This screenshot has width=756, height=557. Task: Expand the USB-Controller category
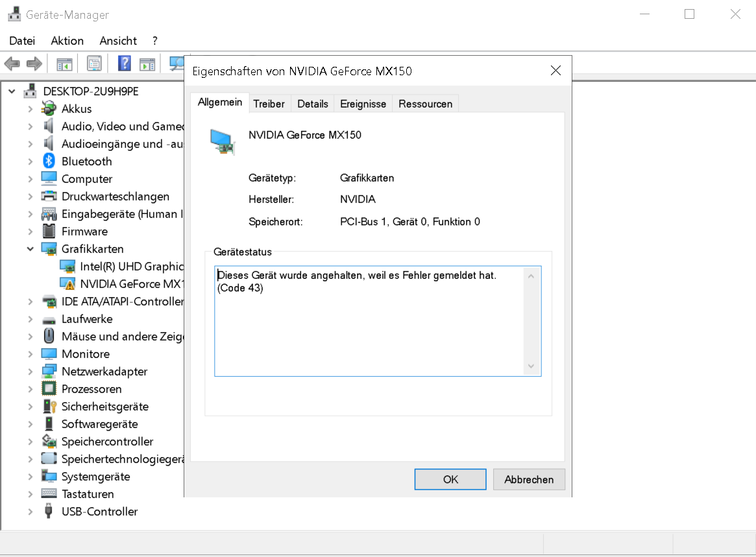tap(30, 512)
